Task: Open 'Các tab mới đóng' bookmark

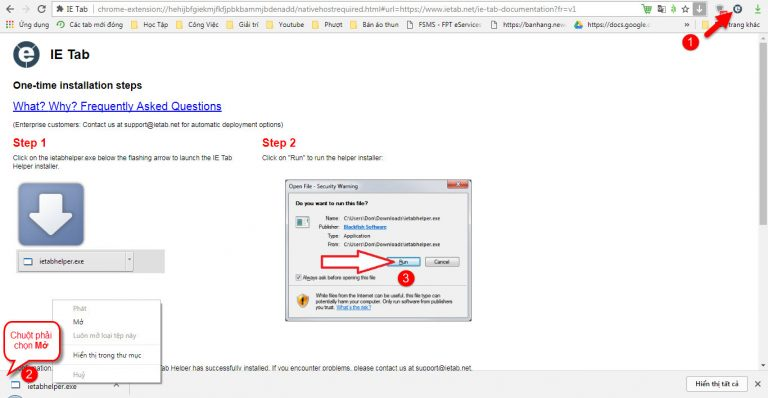Action: click(89, 24)
